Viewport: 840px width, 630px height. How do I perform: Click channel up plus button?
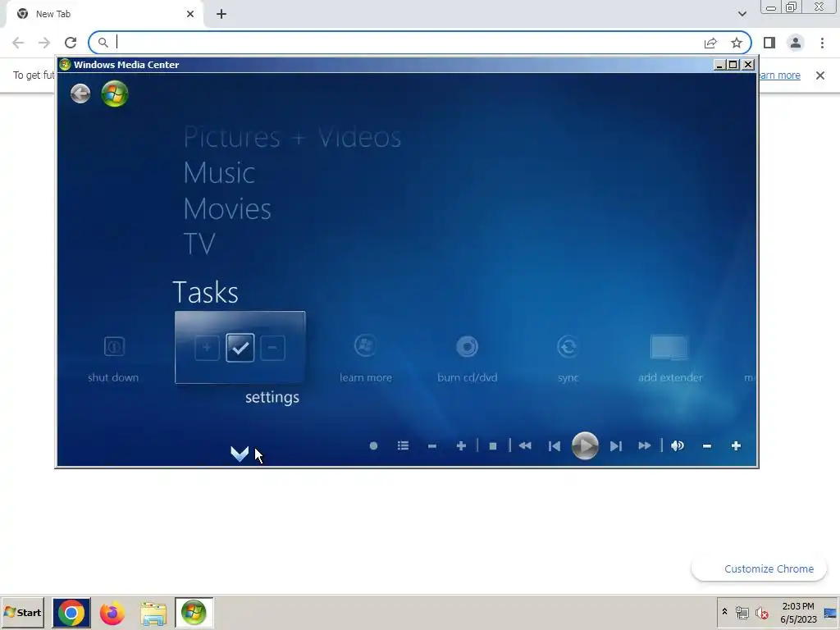461,445
